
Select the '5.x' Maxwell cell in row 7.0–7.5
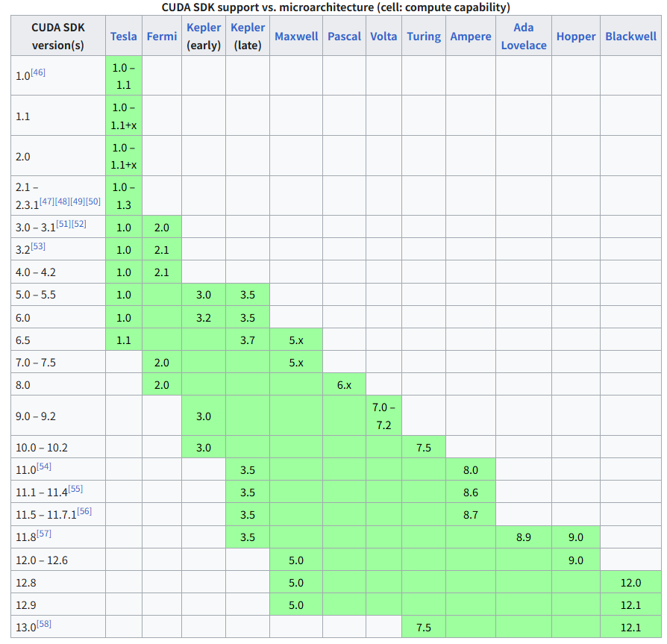click(296, 363)
